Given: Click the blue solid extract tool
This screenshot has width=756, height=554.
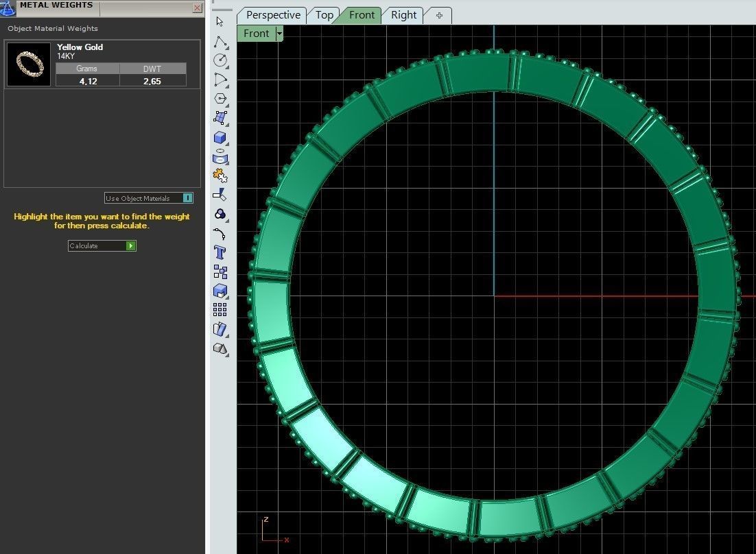Looking at the screenshot, I should [220, 291].
